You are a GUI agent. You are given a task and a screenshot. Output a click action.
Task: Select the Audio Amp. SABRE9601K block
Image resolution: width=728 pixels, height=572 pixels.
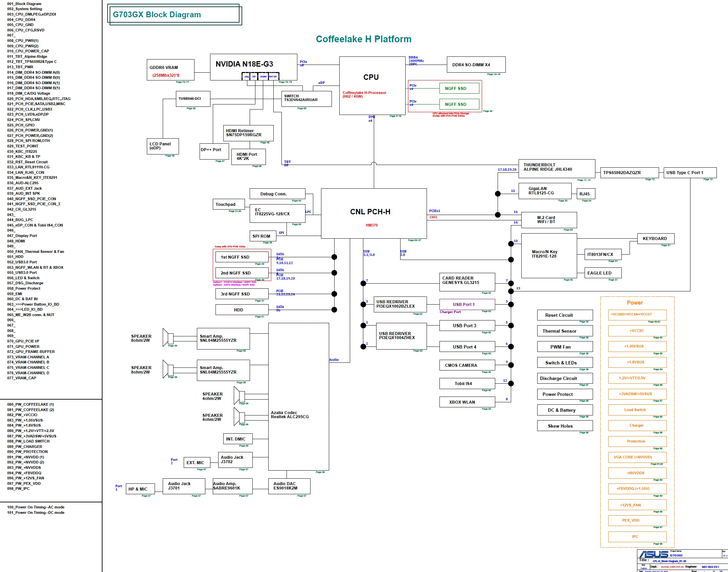(232, 486)
